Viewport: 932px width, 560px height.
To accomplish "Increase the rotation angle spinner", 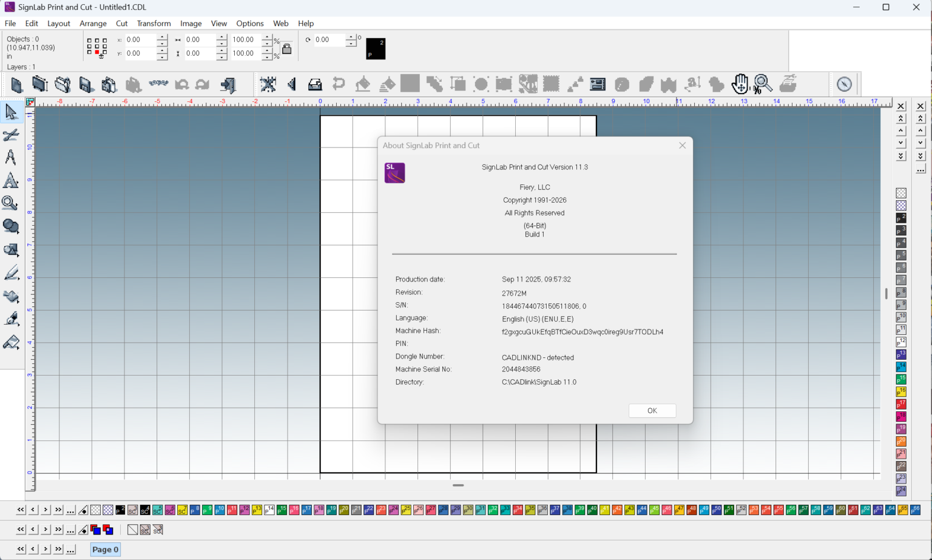I will point(351,36).
